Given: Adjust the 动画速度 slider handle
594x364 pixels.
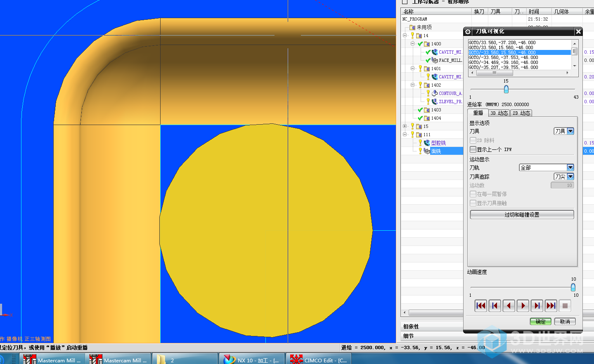Looking at the screenshot, I should click(x=573, y=287).
